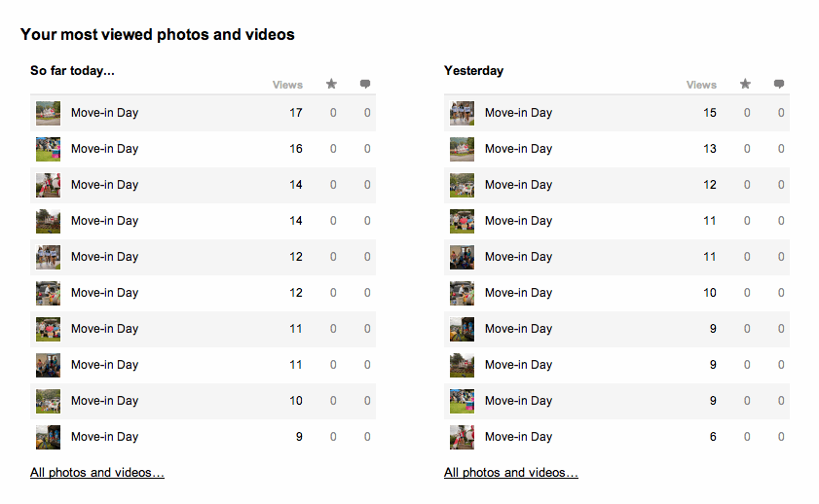This screenshot has width=819, height=504.
Task: Click the thumbnail of today's top viewed photo
Action: (48, 113)
